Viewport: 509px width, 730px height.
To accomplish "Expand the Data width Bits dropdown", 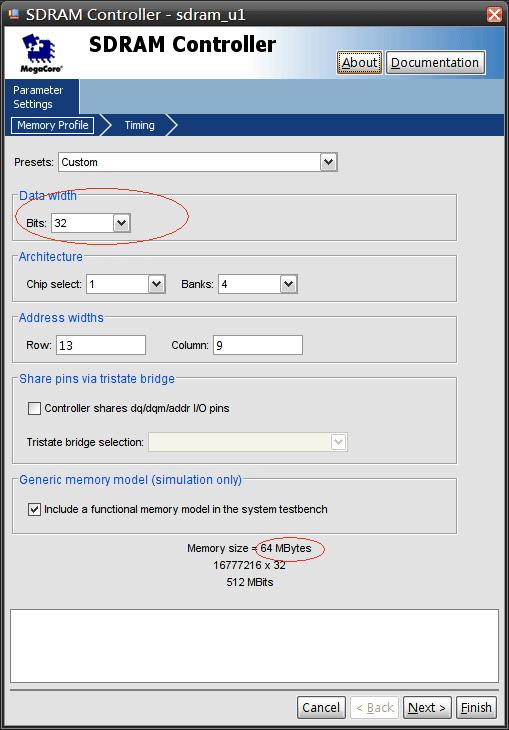I will click(x=122, y=223).
